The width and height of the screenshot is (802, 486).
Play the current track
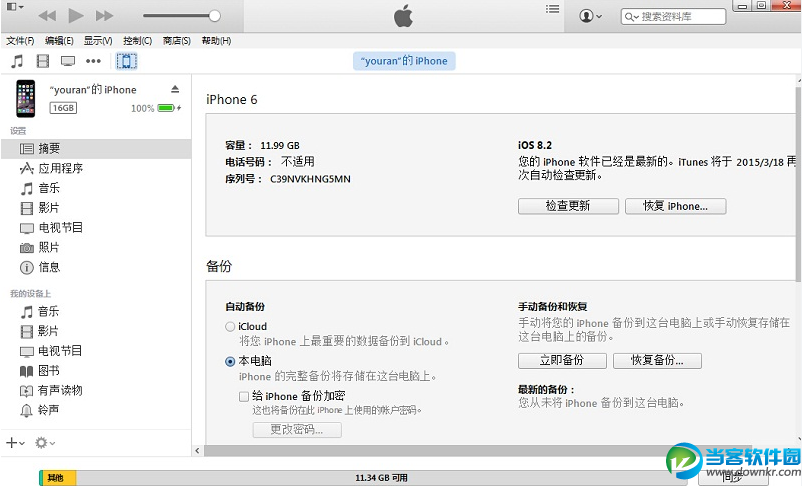[x=76, y=16]
